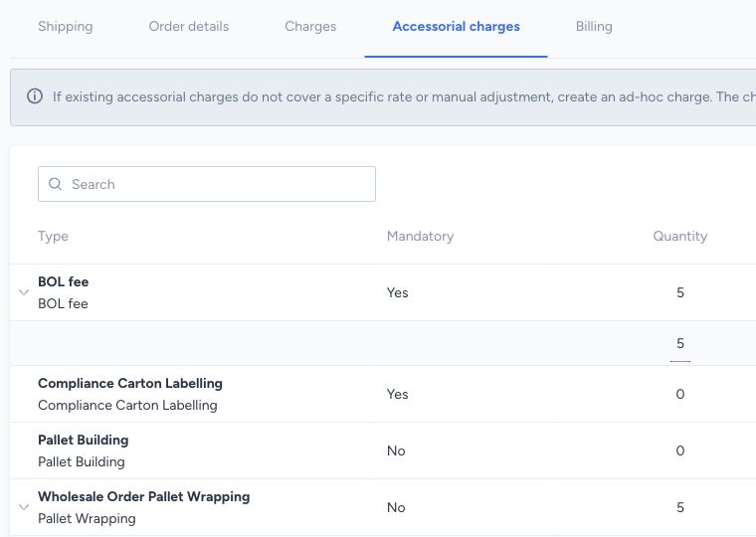756x537 pixels.
Task: Expand the Wholesale Order Pallet Wrapping chevron
Action: coord(24,506)
